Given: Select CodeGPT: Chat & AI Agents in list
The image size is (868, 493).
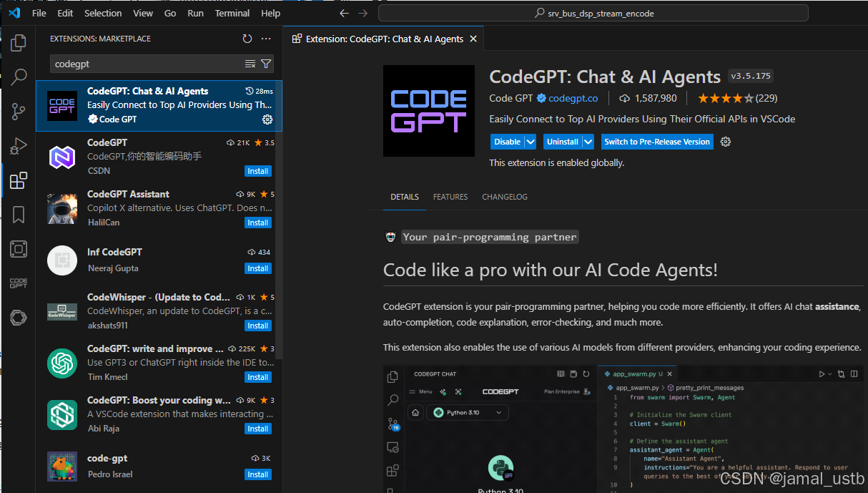Looking at the screenshot, I should pos(159,106).
